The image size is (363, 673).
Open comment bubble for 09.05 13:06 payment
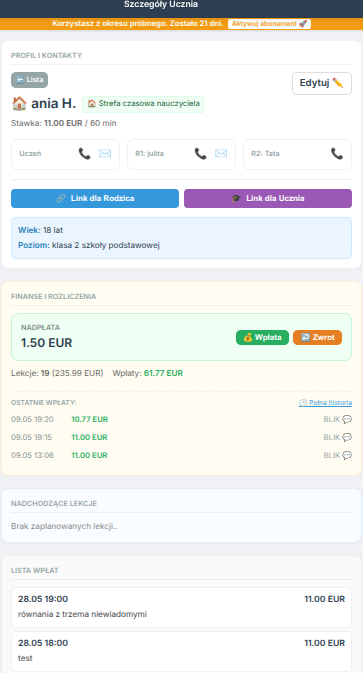(347, 455)
